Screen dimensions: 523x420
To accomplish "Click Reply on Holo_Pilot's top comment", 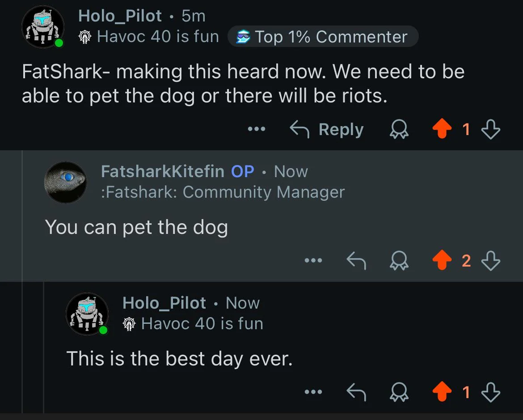I will [x=327, y=130].
